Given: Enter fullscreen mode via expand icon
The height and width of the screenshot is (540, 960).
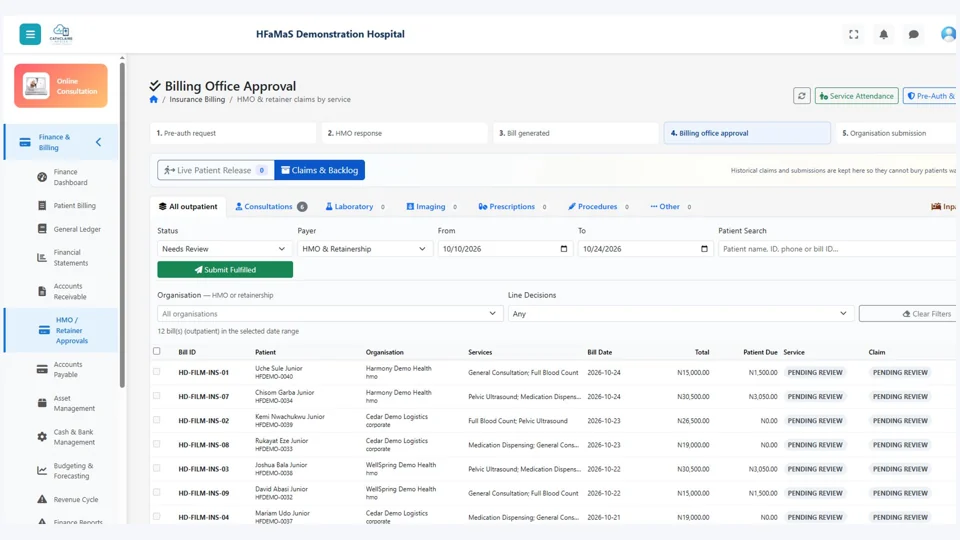Looking at the screenshot, I should coord(853,34).
